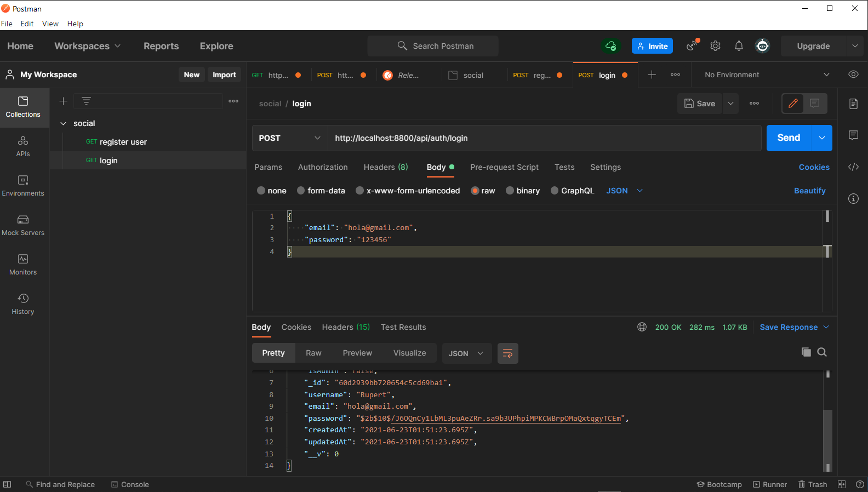
Task: Switch to edit mode pencil icon
Action: point(793,103)
